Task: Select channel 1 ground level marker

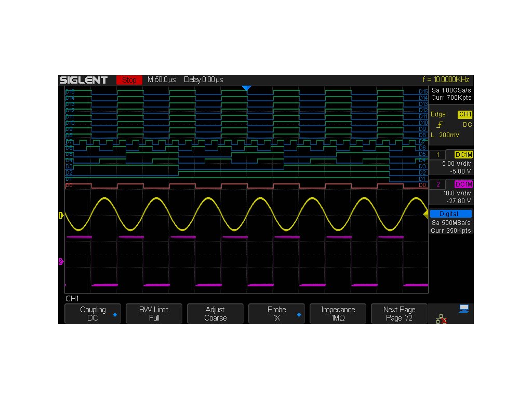Action: click(x=61, y=215)
